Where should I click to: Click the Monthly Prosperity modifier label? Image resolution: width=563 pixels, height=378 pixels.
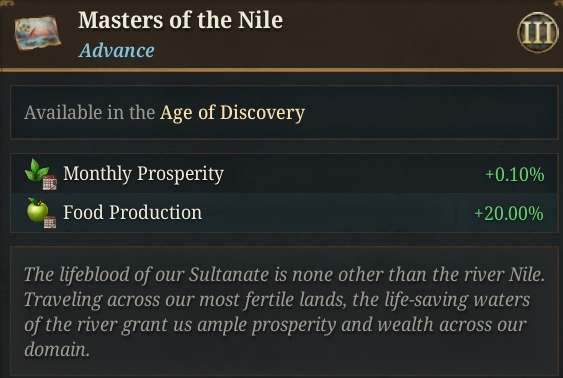point(143,174)
